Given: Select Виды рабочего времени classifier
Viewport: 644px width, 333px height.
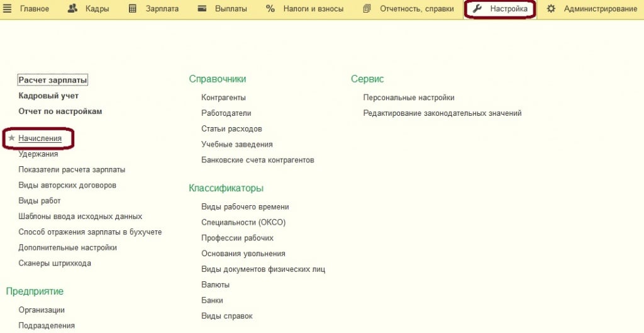Looking at the screenshot, I should click(245, 206).
